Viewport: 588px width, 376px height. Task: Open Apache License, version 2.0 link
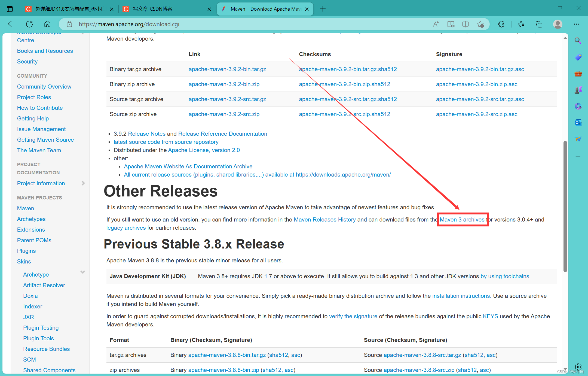point(204,150)
